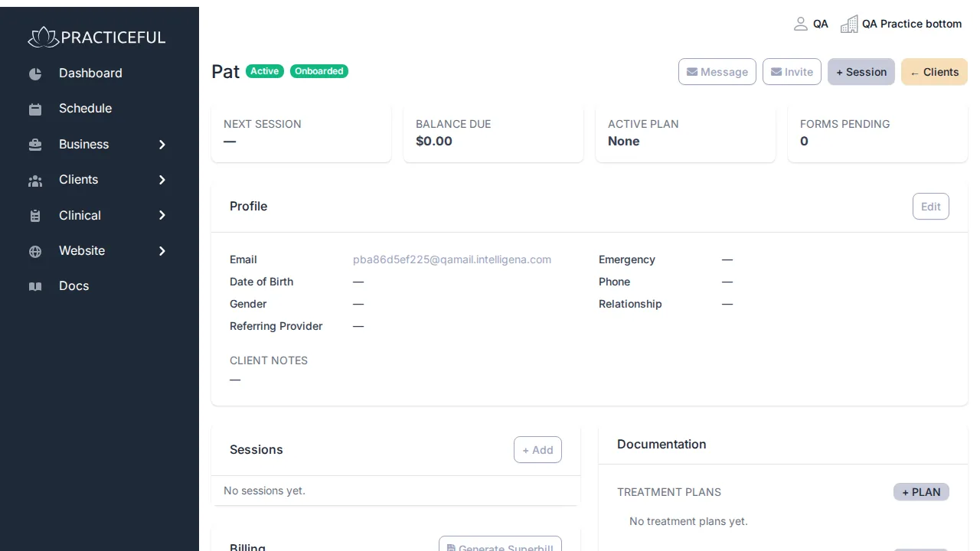Click the Client Notes label
Screen dimensions: 980x551
(269, 360)
